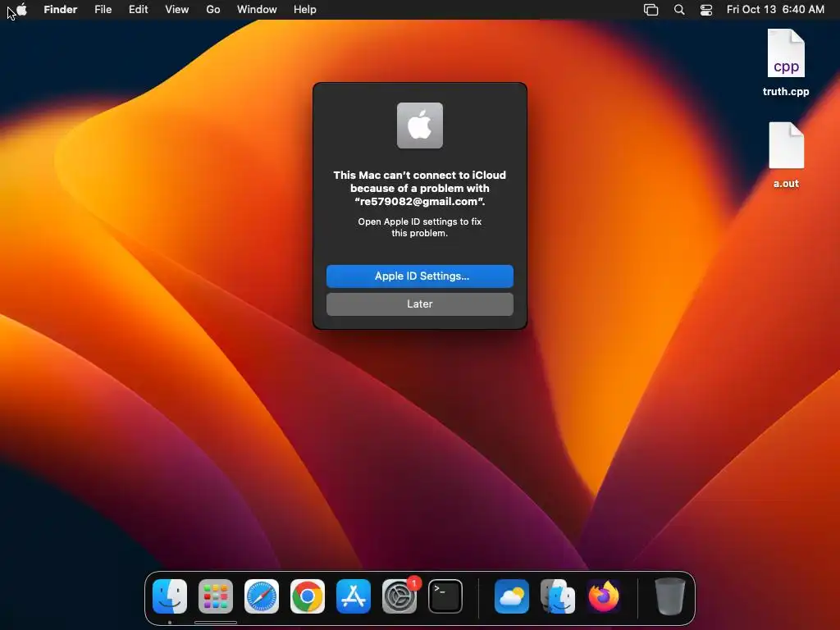
Task: Select the a.out file icon
Action: tap(786, 145)
